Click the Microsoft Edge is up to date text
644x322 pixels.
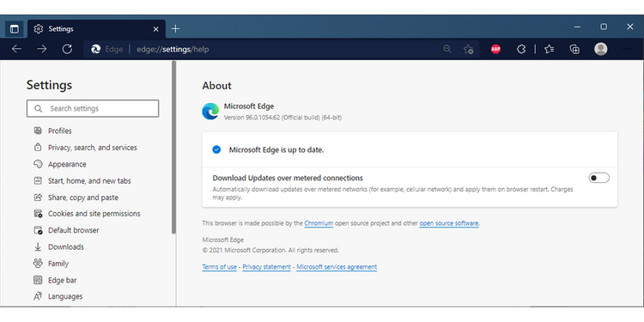[x=276, y=150]
